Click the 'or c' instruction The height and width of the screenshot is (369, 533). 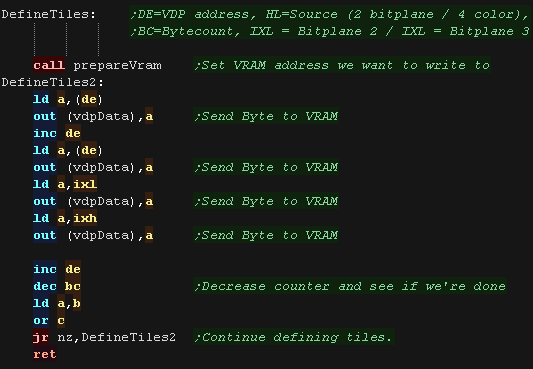tap(49, 320)
